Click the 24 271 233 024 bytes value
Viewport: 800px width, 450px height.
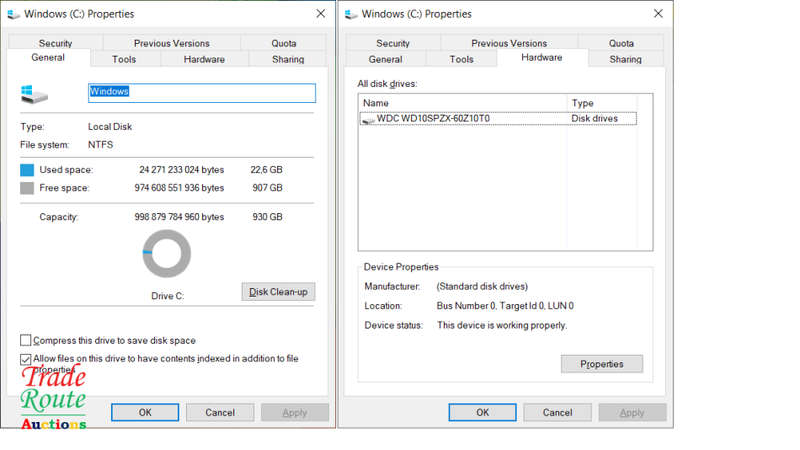[x=182, y=170]
